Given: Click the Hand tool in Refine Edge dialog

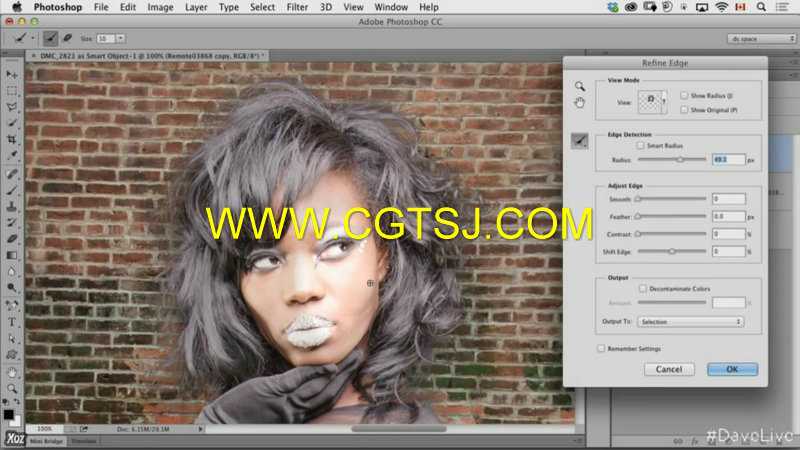Looking at the screenshot, I should coord(580,103).
